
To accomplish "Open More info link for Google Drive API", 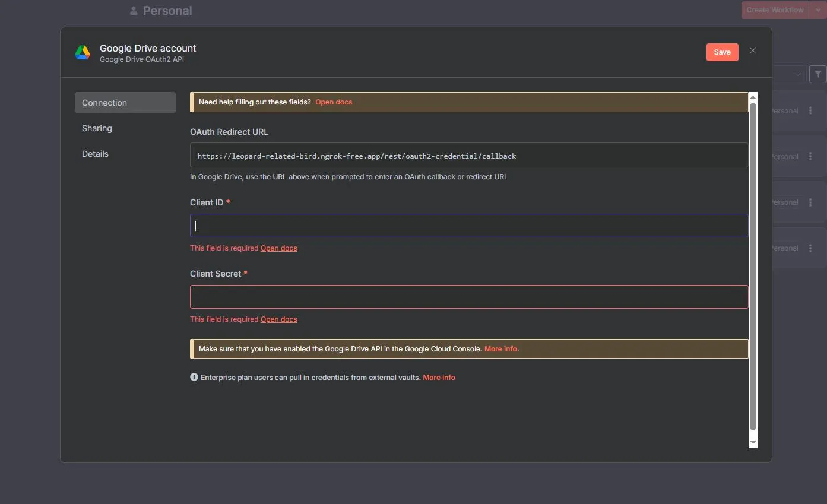I will pos(500,349).
